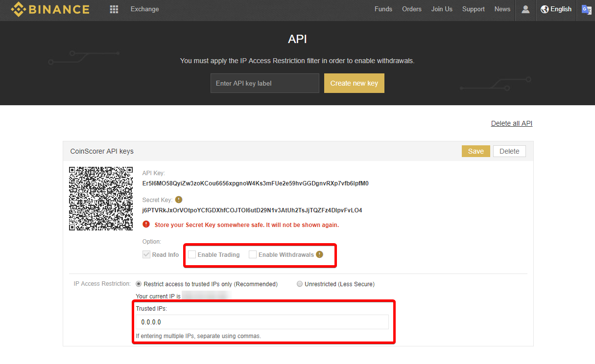The height and width of the screenshot is (364, 595).
Task: Enable the Withdrawals checkbox
Action: (x=253, y=254)
